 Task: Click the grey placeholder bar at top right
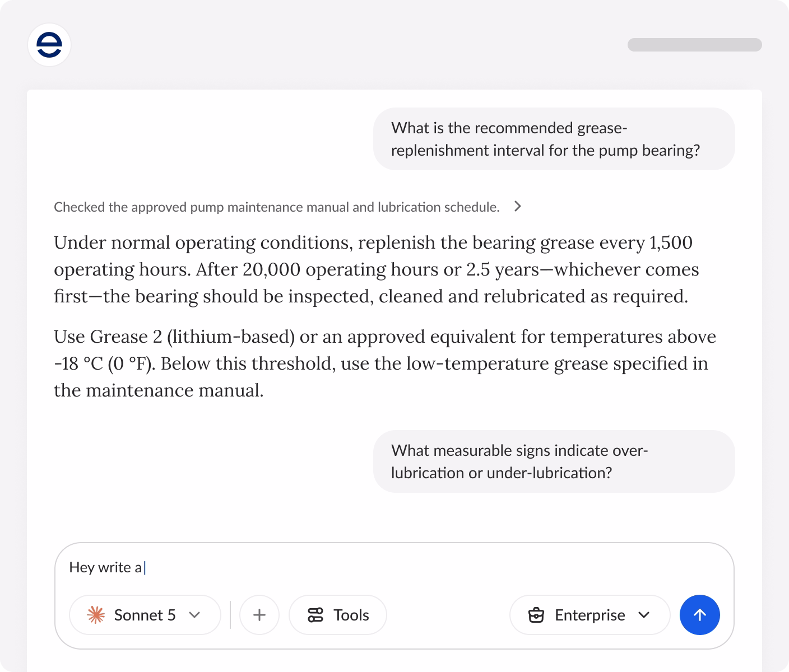[695, 45]
